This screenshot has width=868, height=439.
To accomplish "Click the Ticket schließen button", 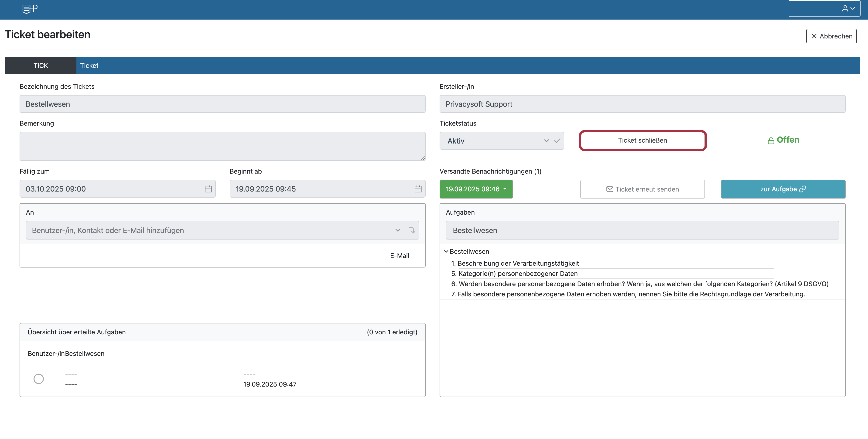I will (642, 141).
